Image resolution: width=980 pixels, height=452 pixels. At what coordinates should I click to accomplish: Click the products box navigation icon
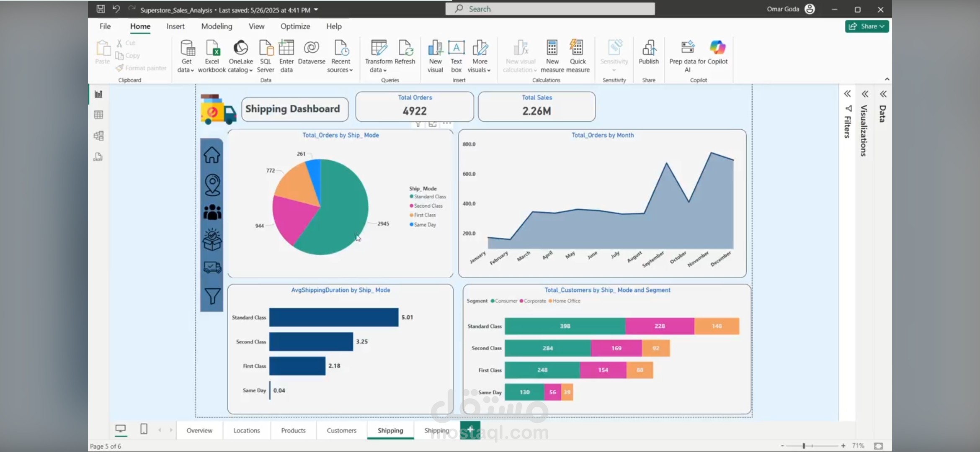point(212,240)
